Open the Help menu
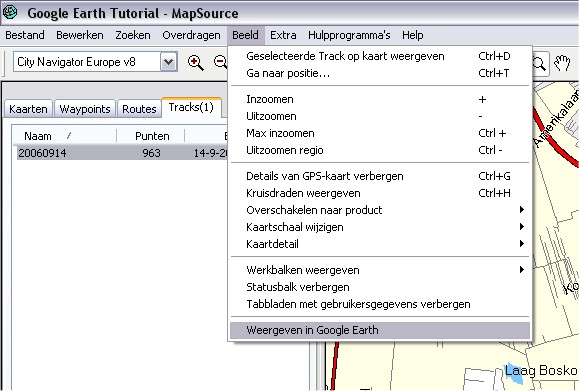The height and width of the screenshot is (391, 579). [413, 35]
